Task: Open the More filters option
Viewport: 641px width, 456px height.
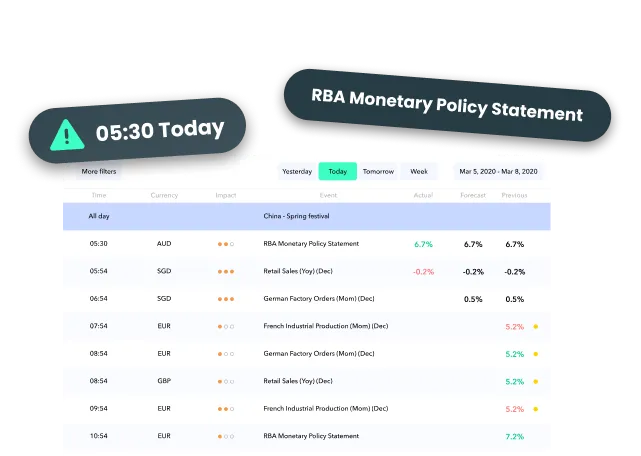Action: coord(98,171)
